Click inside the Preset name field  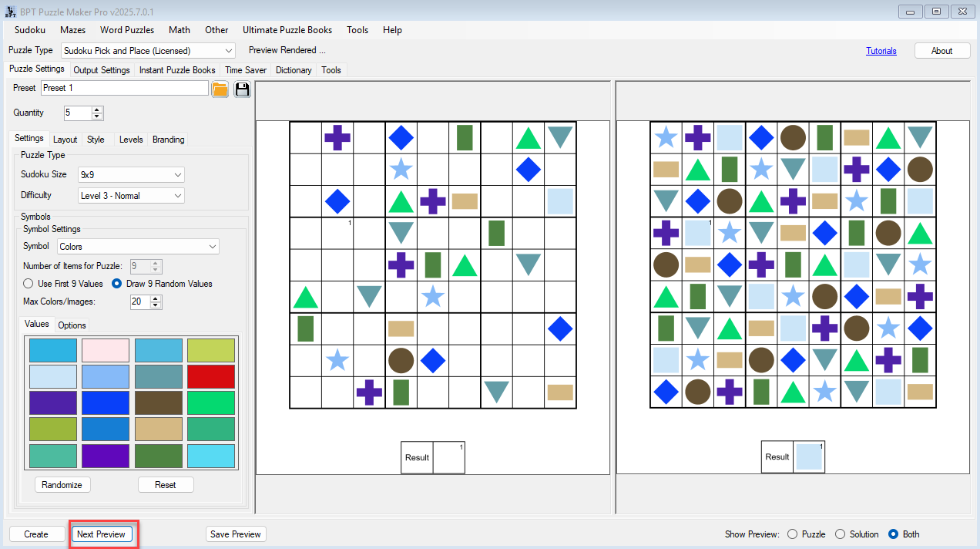[x=123, y=87]
